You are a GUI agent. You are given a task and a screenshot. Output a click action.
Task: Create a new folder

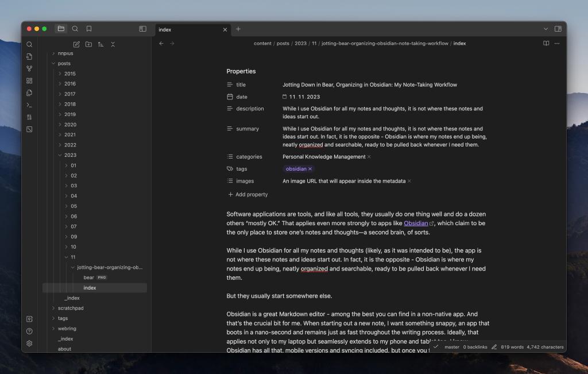point(89,44)
